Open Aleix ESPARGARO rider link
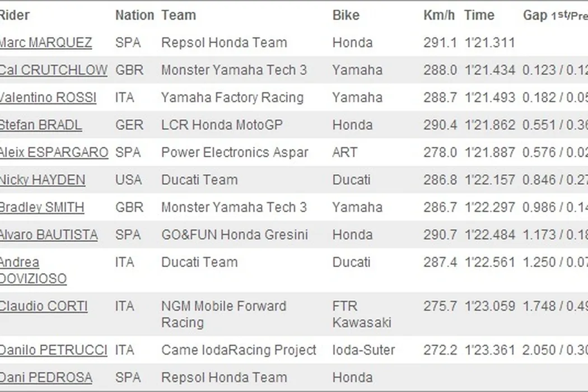 coord(54,152)
